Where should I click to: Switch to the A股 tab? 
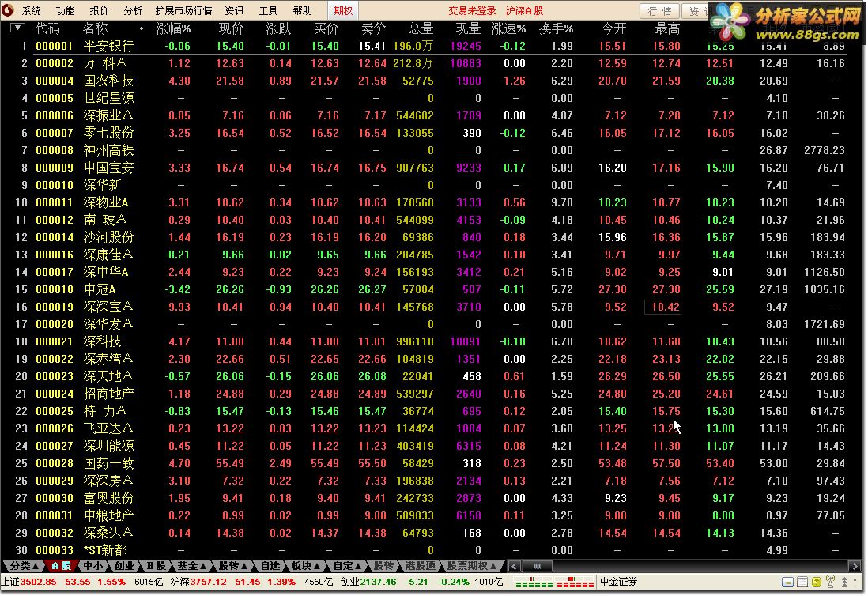60,566
